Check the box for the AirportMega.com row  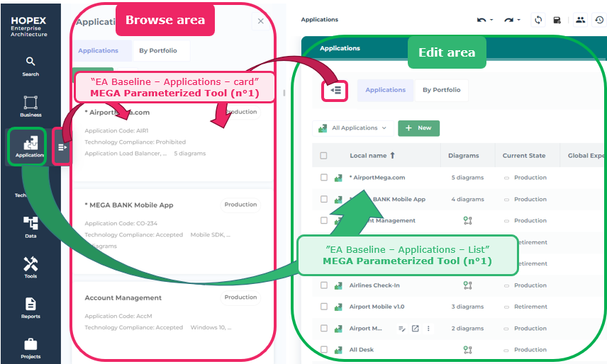[x=324, y=177]
